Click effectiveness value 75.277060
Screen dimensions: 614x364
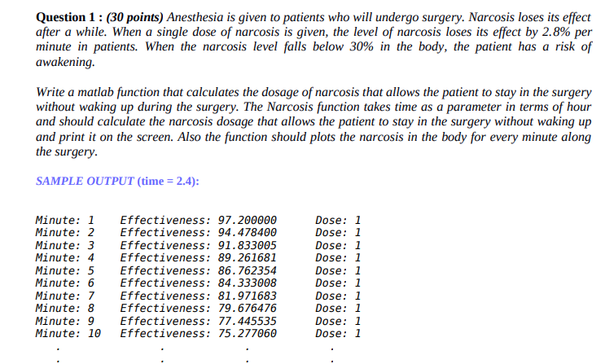tap(247, 334)
